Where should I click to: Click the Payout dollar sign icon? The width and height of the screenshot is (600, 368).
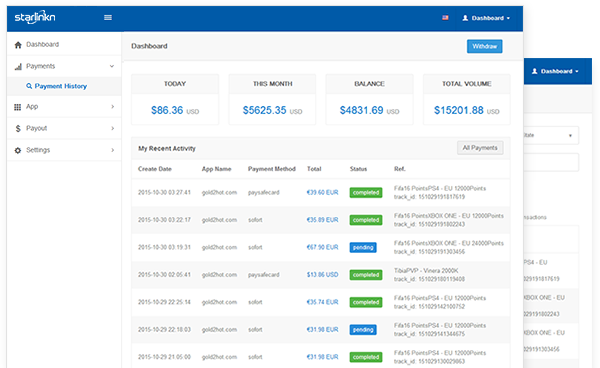18,129
